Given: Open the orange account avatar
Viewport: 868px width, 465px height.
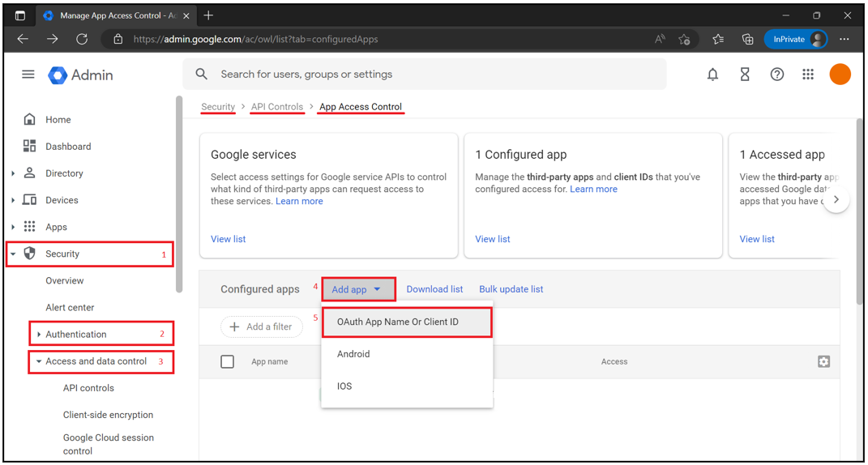Looking at the screenshot, I should (840, 75).
